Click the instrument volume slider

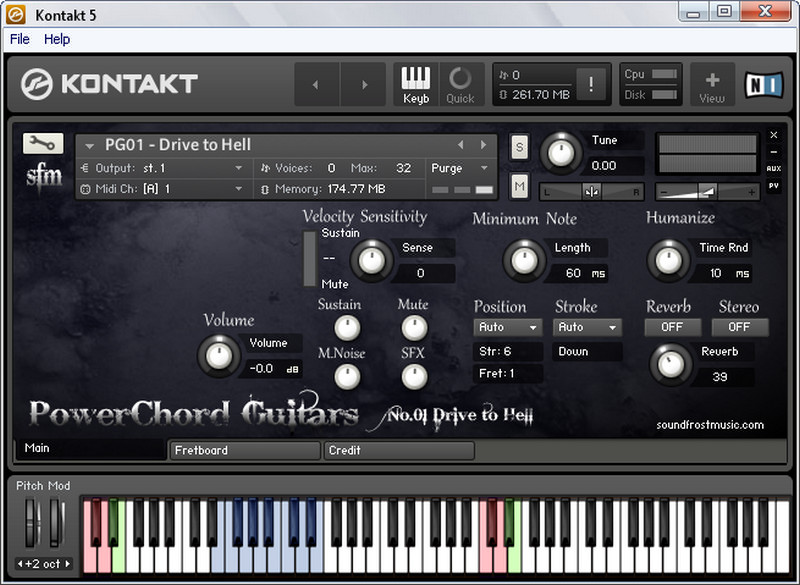[707, 191]
